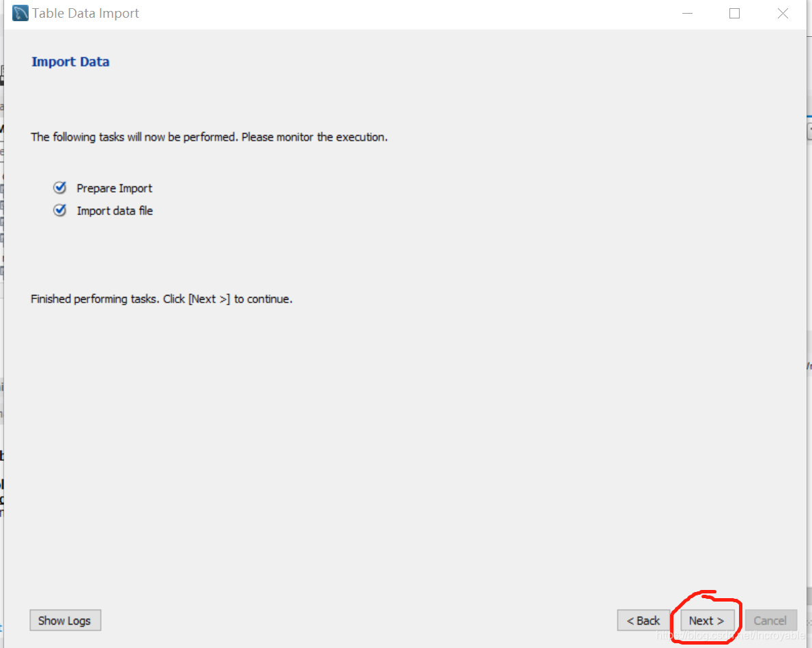Maximize the Table Data Import window
This screenshot has width=812, height=648.
tap(734, 14)
